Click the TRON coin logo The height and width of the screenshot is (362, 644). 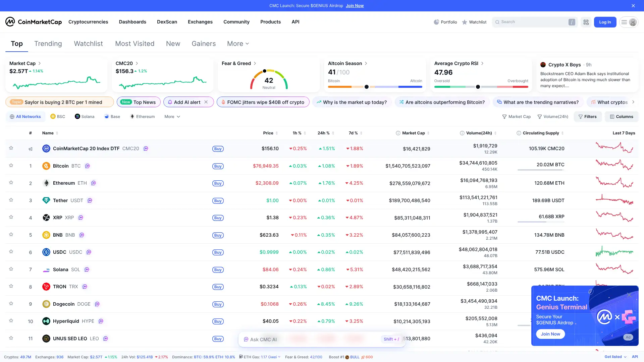point(46,287)
